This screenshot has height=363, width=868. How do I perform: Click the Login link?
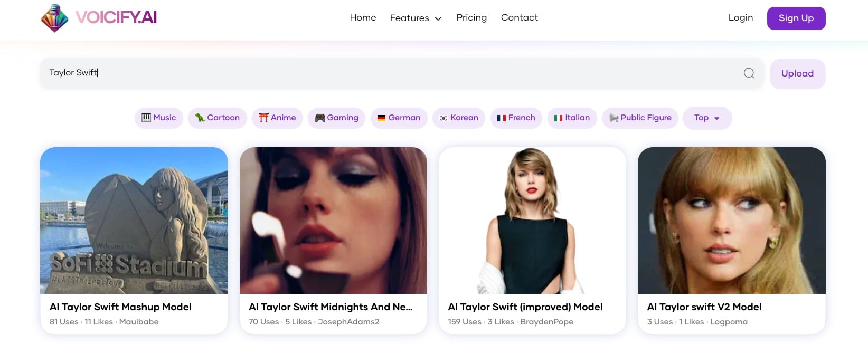pyautogui.click(x=740, y=17)
